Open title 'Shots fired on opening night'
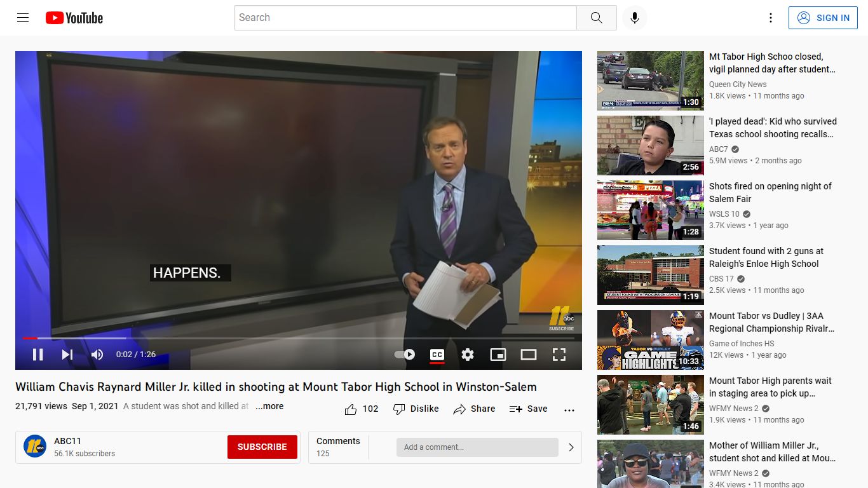 [x=770, y=193]
